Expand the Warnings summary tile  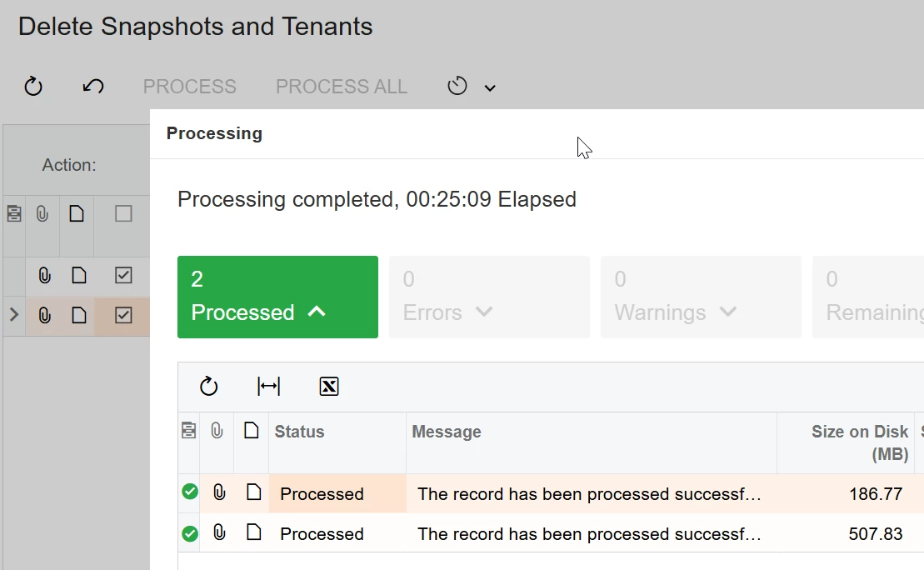[701, 297]
